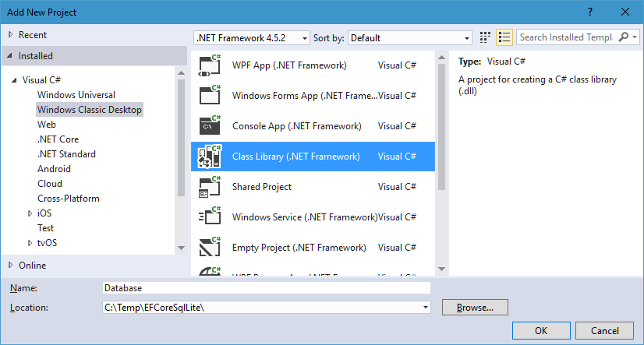This screenshot has height=345, width=644.
Task: Click the category tree scrollbar thumb
Action: [x=181, y=138]
